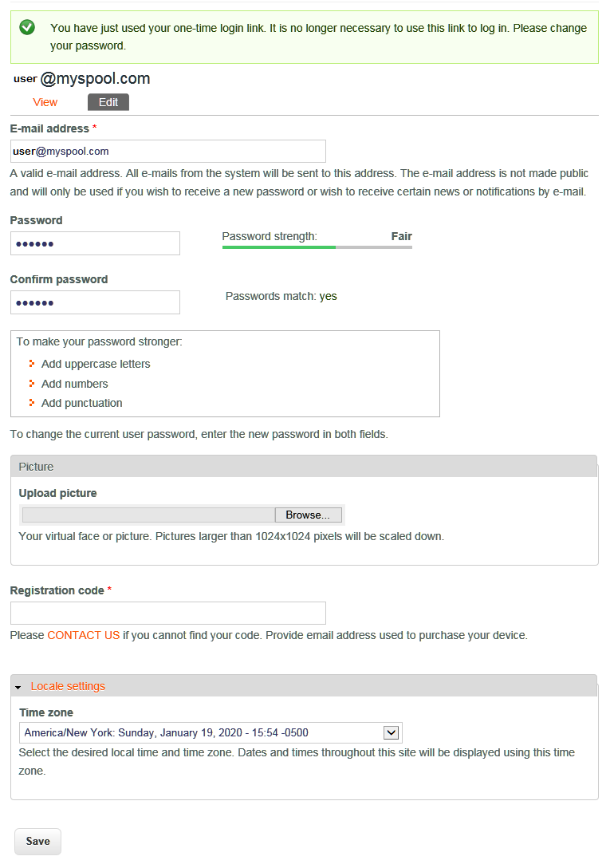Switch to the View tab
This screenshot has height=868, width=610.
pyautogui.click(x=45, y=102)
